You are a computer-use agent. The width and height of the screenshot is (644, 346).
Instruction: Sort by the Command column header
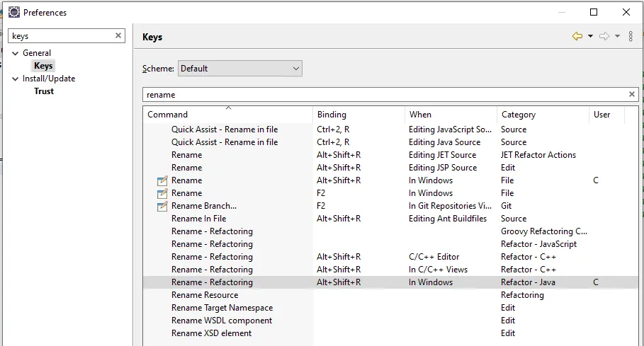(x=168, y=115)
